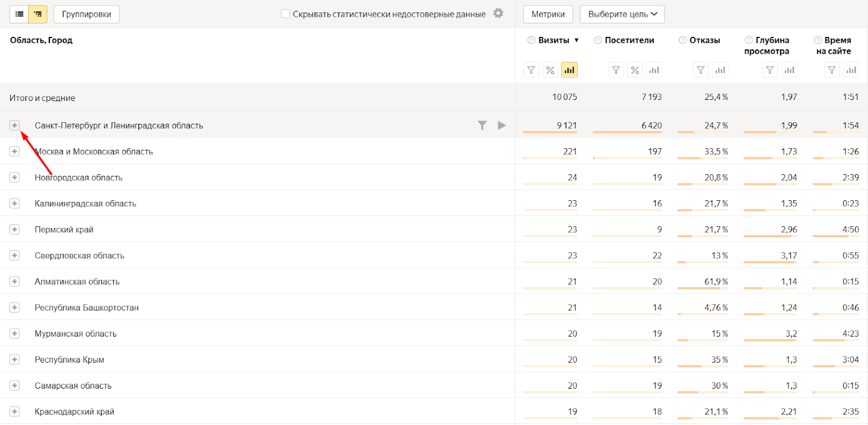Expand Санкт-Петербург и Ленинградская область
Viewport: 868px width, 425px height.
15,125
